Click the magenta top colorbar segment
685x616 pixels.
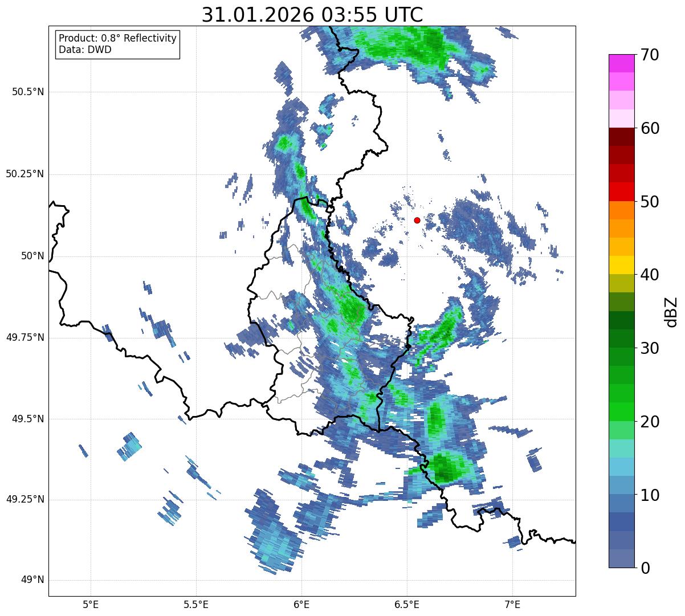click(x=621, y=63)
